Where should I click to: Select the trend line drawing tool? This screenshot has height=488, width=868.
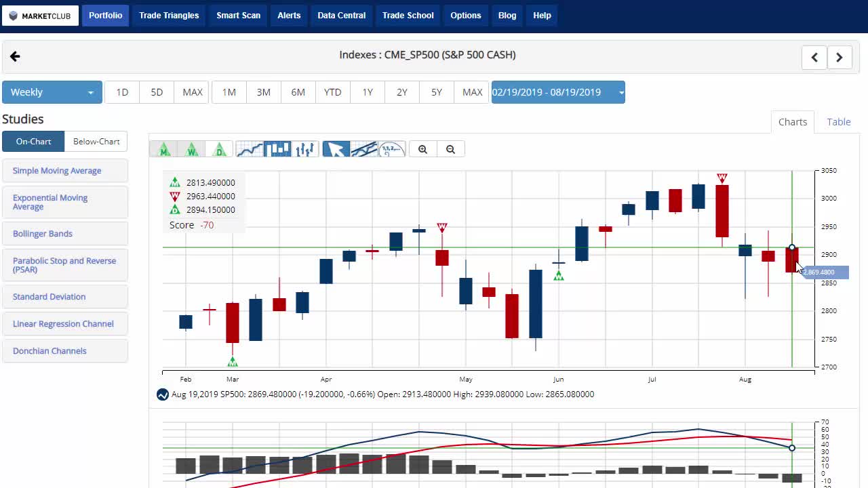[x=363, y=149]
